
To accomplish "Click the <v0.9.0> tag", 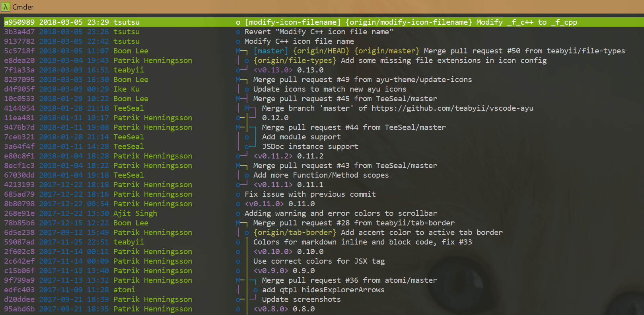I will (x=271, y=271).
